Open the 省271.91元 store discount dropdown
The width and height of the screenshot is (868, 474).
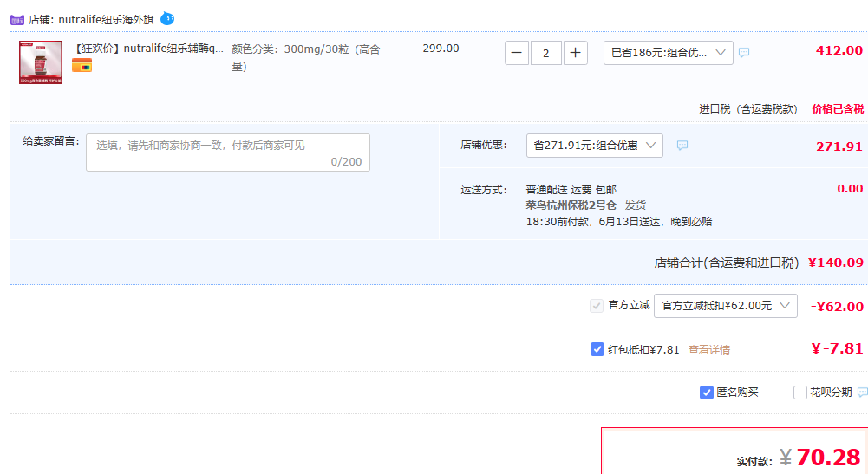coord(595,146)
